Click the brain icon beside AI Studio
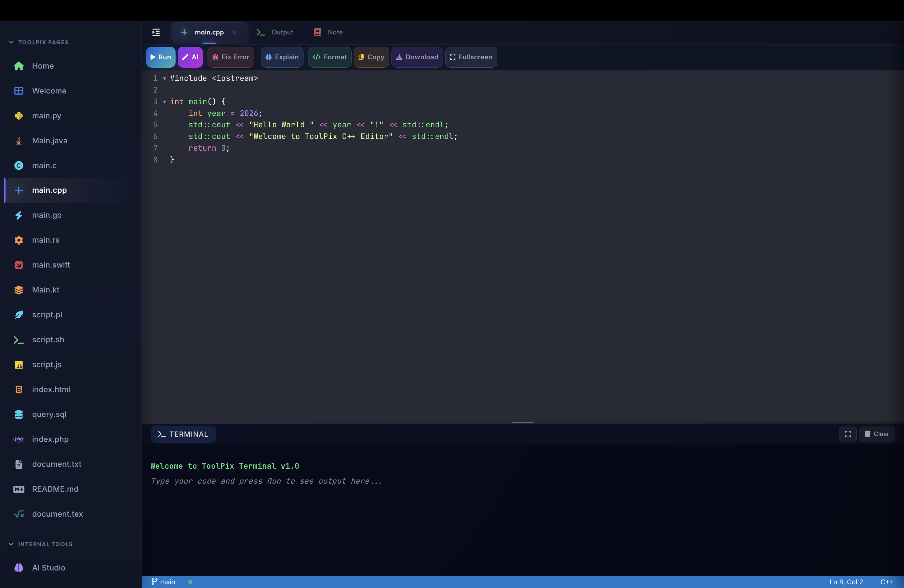Screen dimensions: 904x588 tap(19, 568)
